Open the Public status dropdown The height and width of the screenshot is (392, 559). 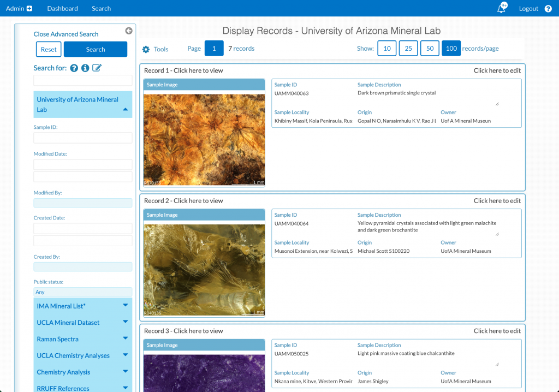(83, 292)
